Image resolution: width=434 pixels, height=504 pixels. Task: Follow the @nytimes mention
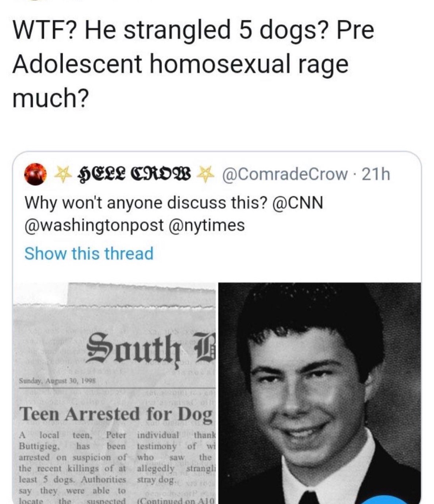pyautogui.click(x=206, y=225)
